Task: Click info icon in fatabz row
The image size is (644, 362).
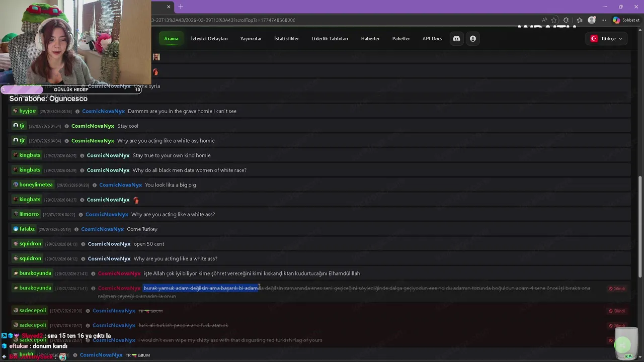Action: (x=76, y=229)
